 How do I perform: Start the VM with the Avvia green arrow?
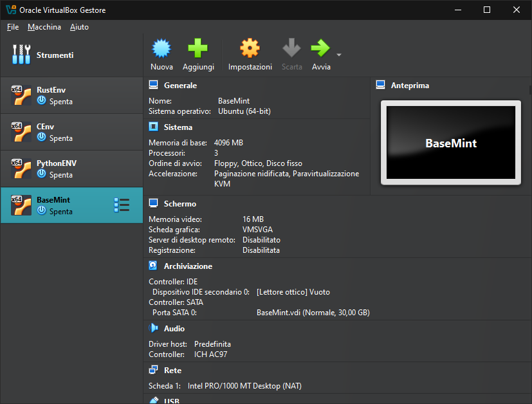tap(320, 48)
